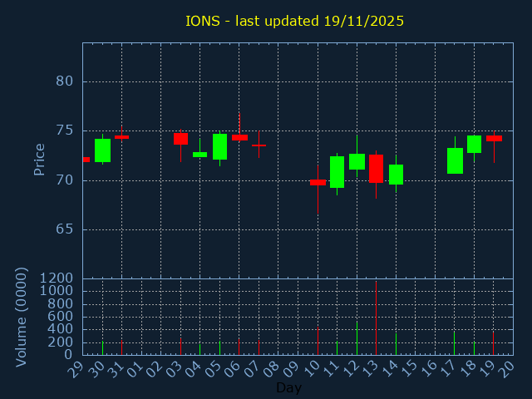
Task: Select the red volume bar on day 10
Action: point(318,341)
